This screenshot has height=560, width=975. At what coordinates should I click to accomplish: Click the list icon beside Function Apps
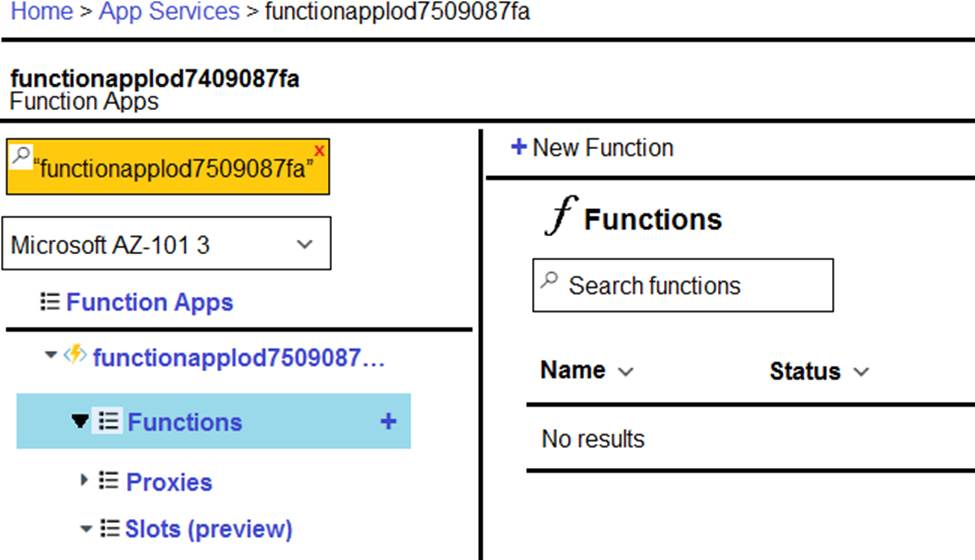pyautogui.click(x=49, y=302)
